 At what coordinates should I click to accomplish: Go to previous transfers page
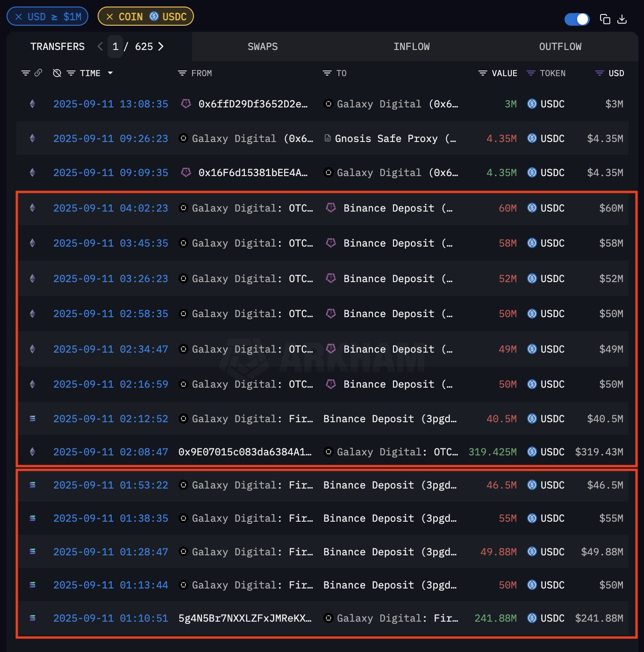point(100,46)
